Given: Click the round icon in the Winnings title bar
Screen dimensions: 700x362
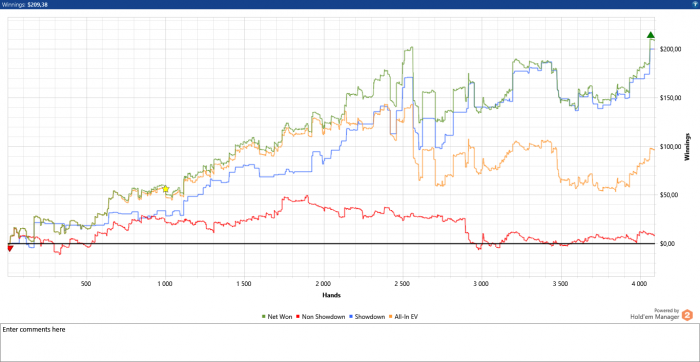Looking at the screenshot, I should coord(696,4).
